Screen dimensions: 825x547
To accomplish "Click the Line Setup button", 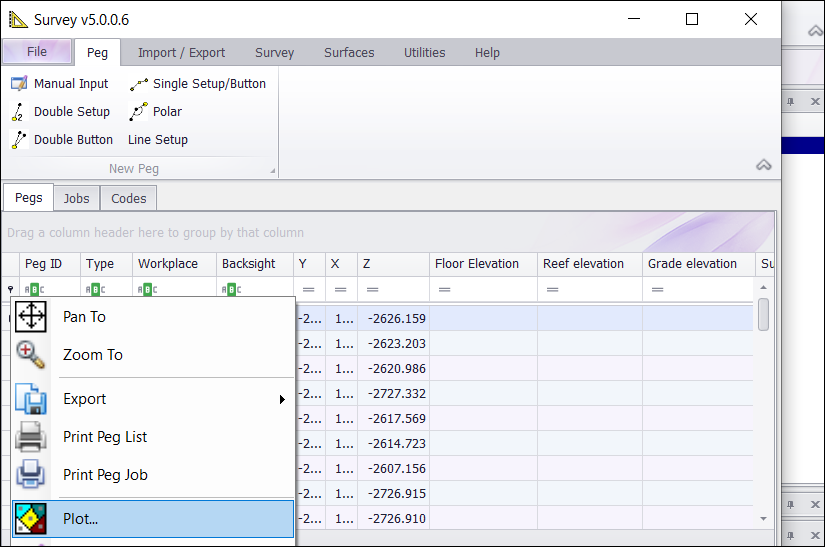I will [x=157, y=140].
